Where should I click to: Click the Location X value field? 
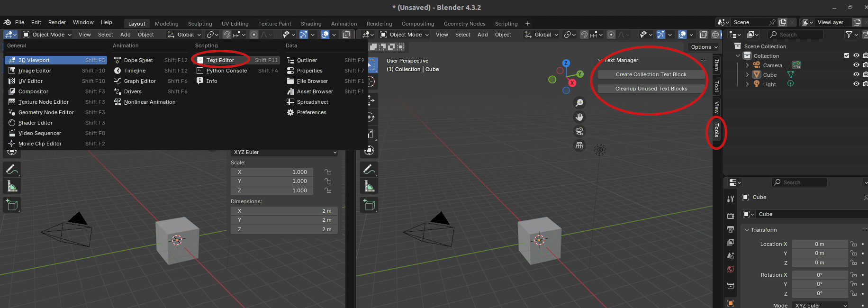(x=820, y=244)
